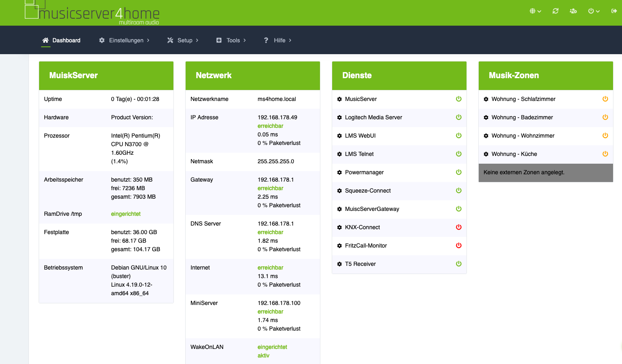Click the gear icon next to Squeeze-Connect
The height and width of the screenshot is (364, 622).
point(339,191)
